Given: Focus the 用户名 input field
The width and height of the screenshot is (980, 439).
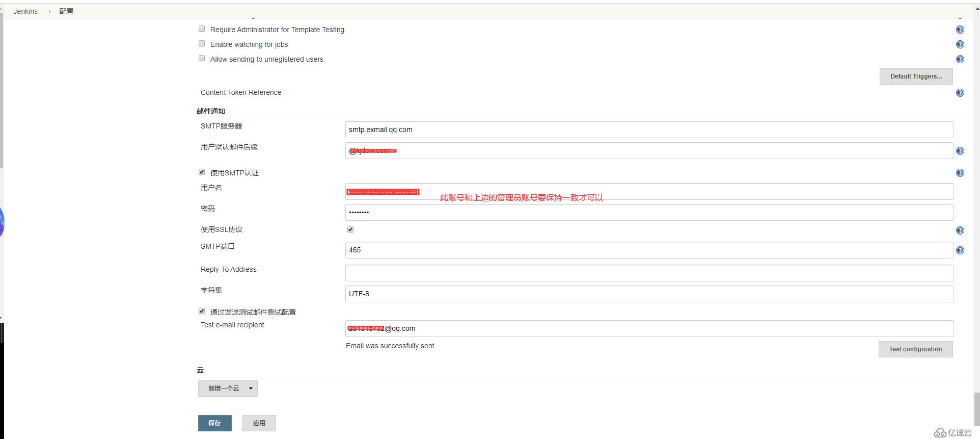Looking at the screenshot, I should (x=649, y=191).
